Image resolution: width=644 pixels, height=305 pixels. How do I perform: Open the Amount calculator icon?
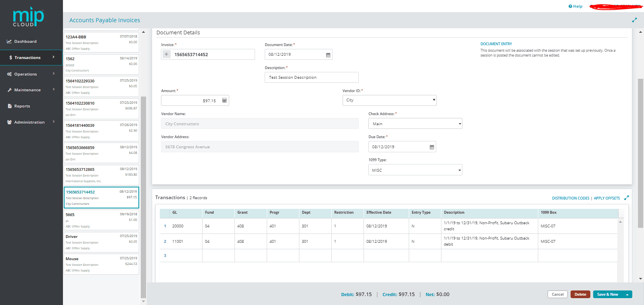tap(224, 101)
